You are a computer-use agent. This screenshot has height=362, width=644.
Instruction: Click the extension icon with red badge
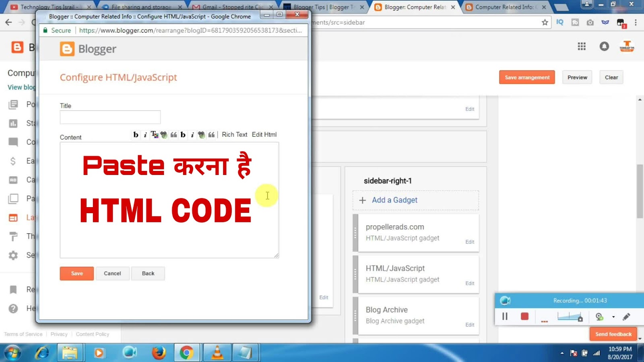click(x=621, y=23)
